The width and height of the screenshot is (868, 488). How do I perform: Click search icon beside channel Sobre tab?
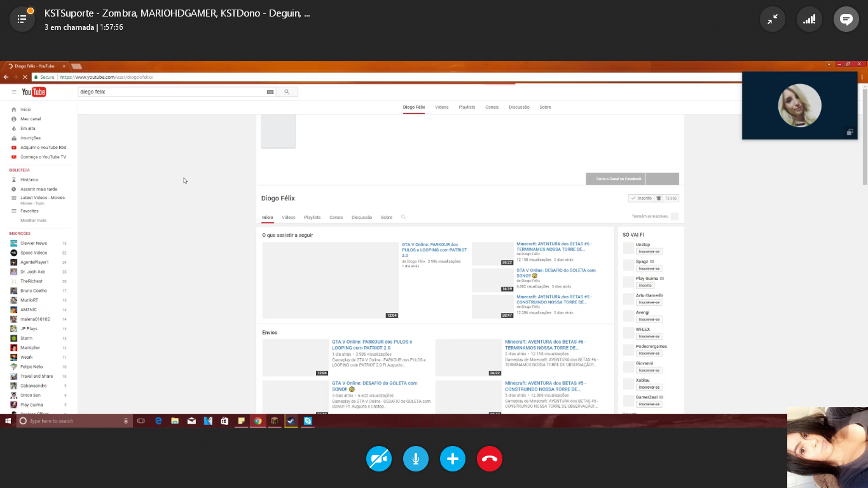coord(403,218)
